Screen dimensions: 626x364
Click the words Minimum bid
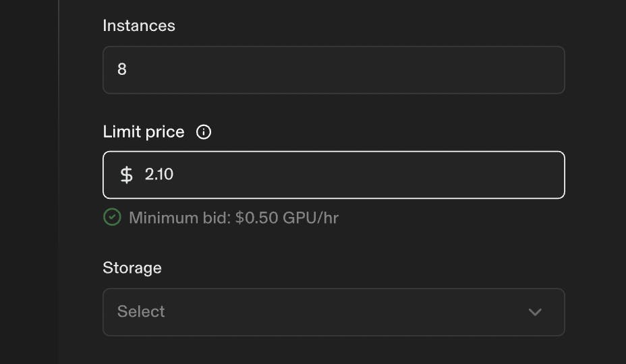point(178,218)
